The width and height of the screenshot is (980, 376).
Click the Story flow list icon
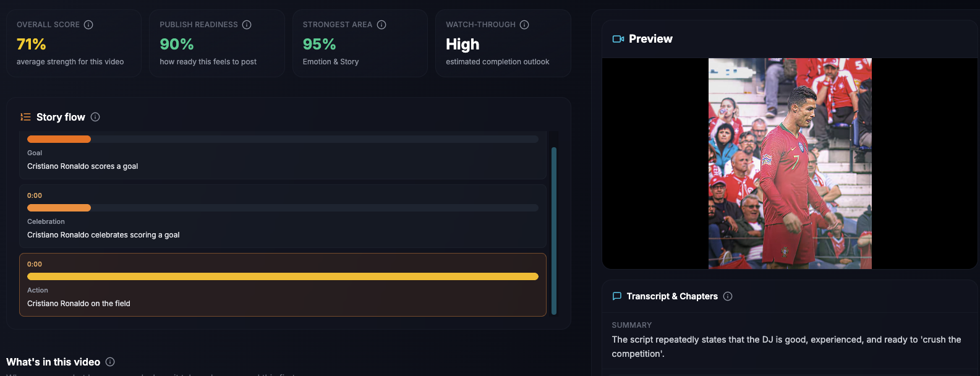tap(25, 117)
